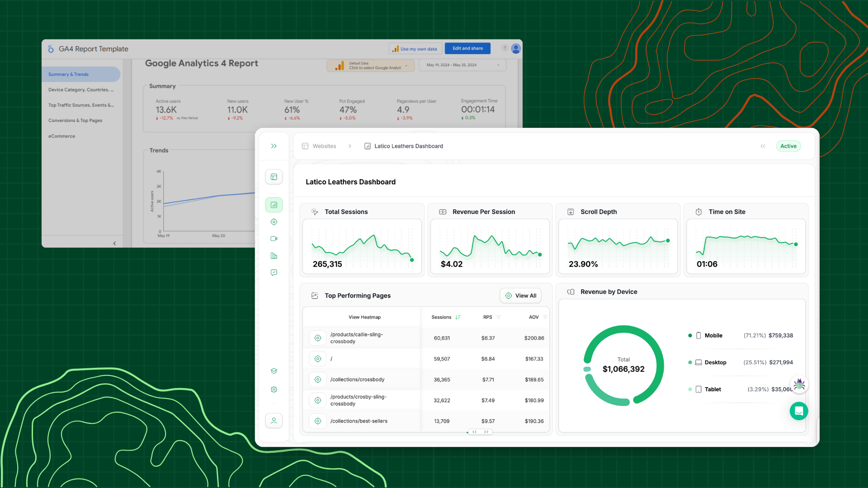Screen dimensions: 868x488
Task: Click sessions value 60,631
Action: (442, 338)
